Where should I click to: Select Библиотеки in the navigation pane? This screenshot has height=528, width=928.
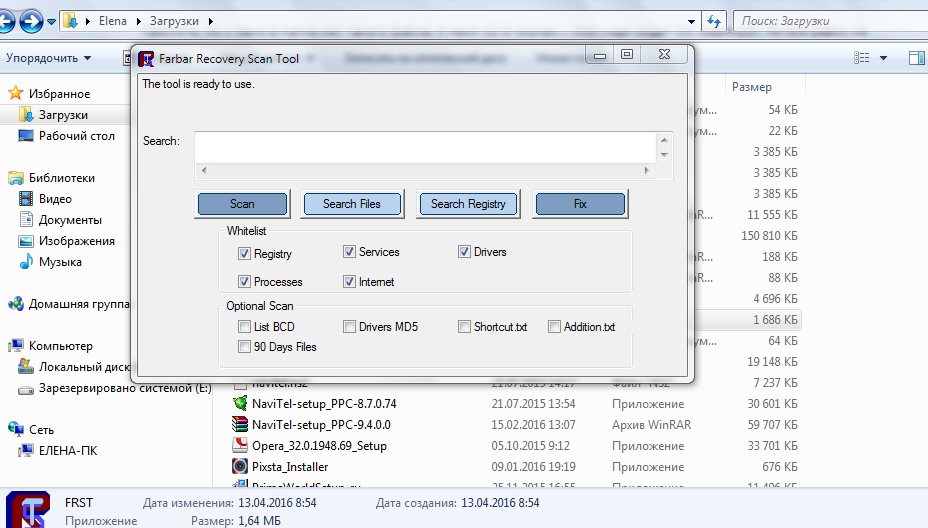62,178
